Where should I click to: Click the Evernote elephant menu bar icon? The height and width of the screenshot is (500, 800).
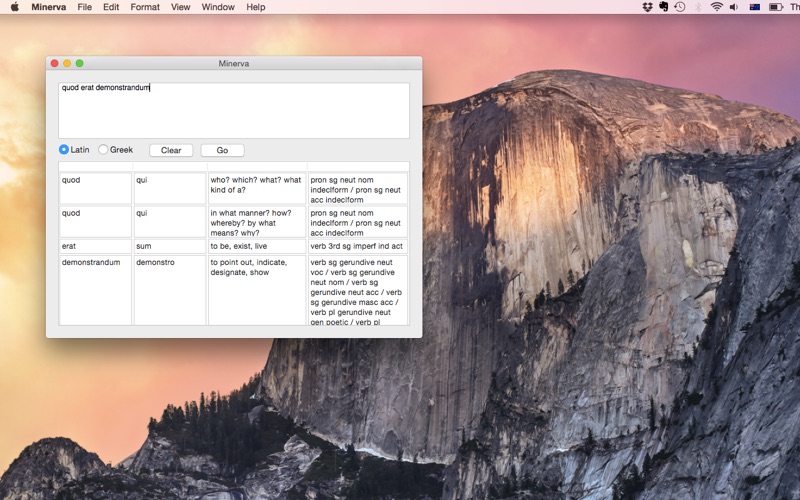point(664,7)
